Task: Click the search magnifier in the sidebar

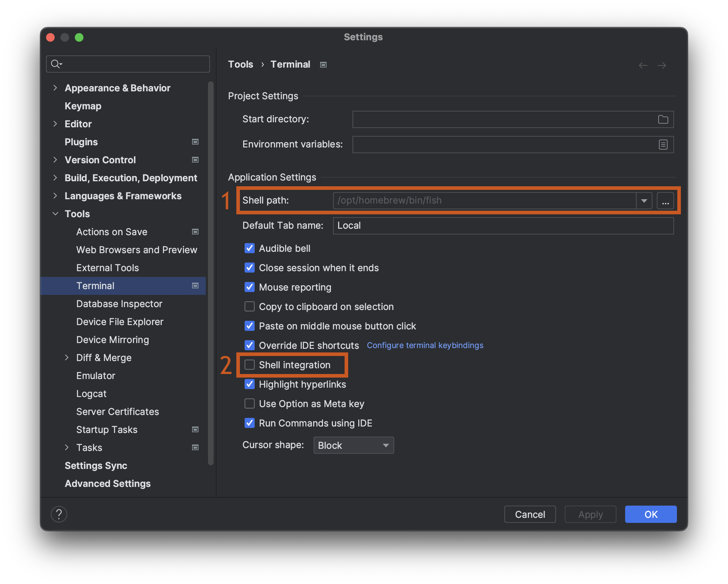Action: (56, 64)
